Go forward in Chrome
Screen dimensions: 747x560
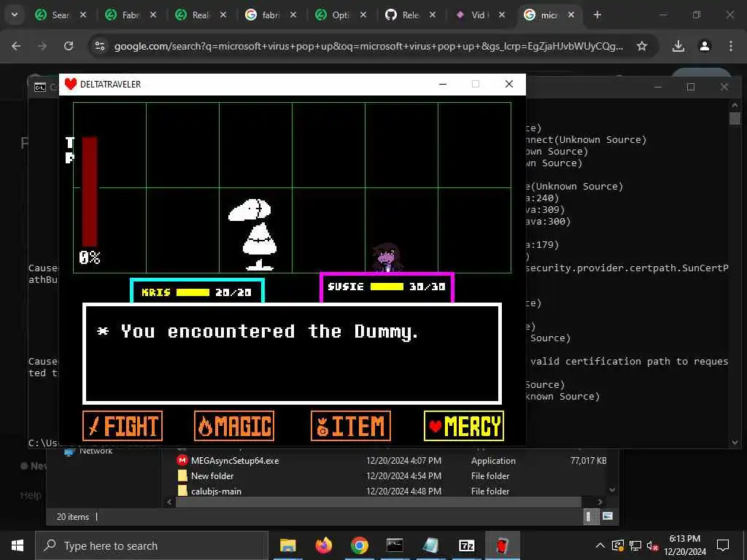42,46
